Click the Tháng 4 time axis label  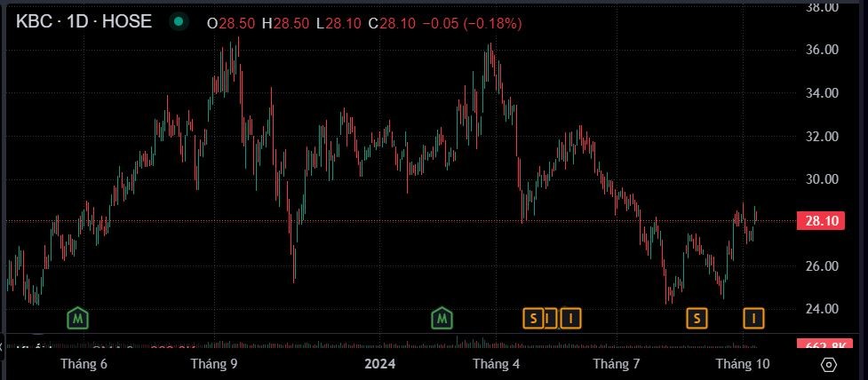[496, 364]
